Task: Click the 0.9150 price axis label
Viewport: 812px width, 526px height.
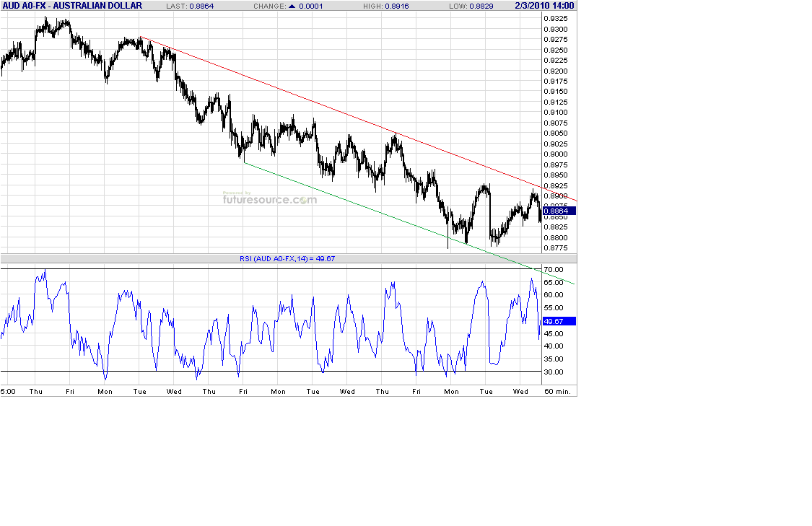Action: [x=556, y=92]
